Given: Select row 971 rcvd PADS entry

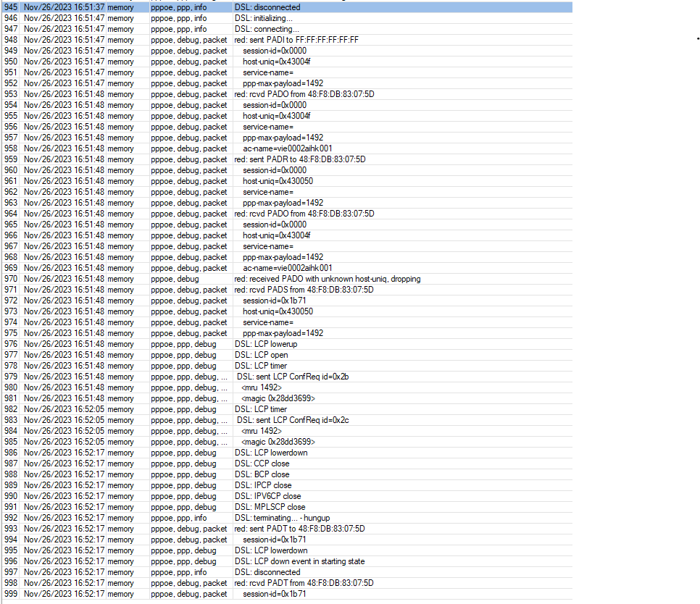Looking at the screenshot, I should pyautogui.click(x=287, y=290).
